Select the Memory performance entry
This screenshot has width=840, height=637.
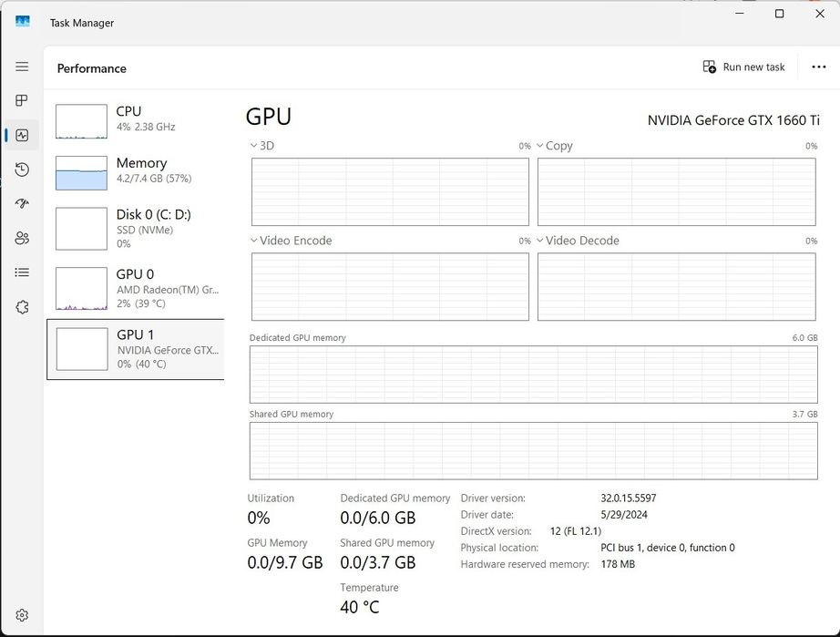[x=136, y=172]
